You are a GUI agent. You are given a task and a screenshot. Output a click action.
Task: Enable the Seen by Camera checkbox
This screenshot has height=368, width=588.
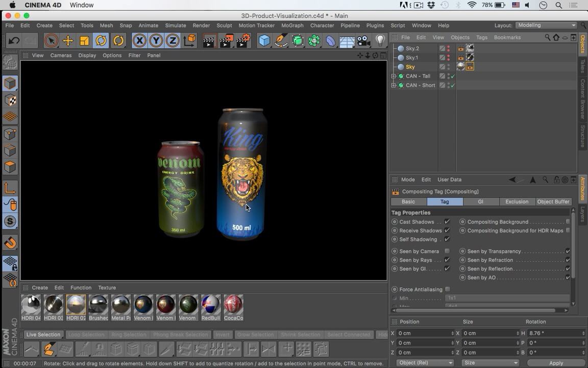click(447, 251)
